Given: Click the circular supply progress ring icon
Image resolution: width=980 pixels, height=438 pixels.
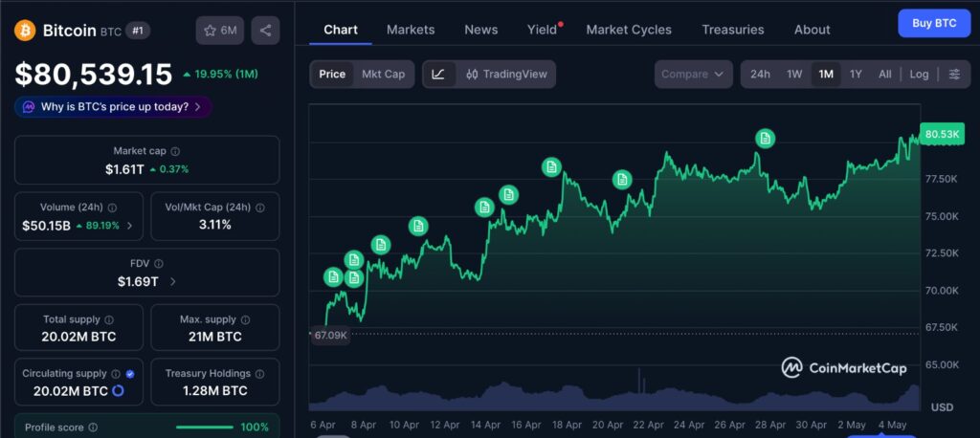Looking at the screenshot, I should (118, 391).
